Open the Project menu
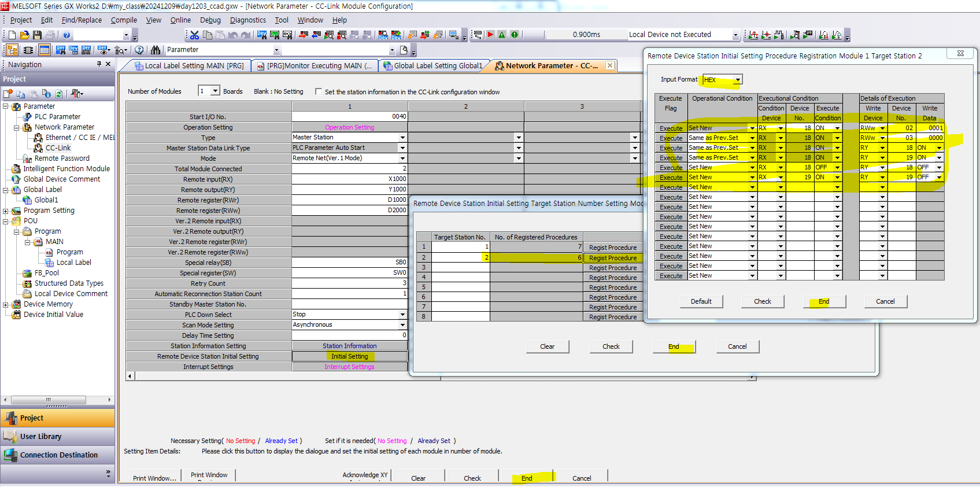Screen dimensions: 980x487 coord(21,20)
